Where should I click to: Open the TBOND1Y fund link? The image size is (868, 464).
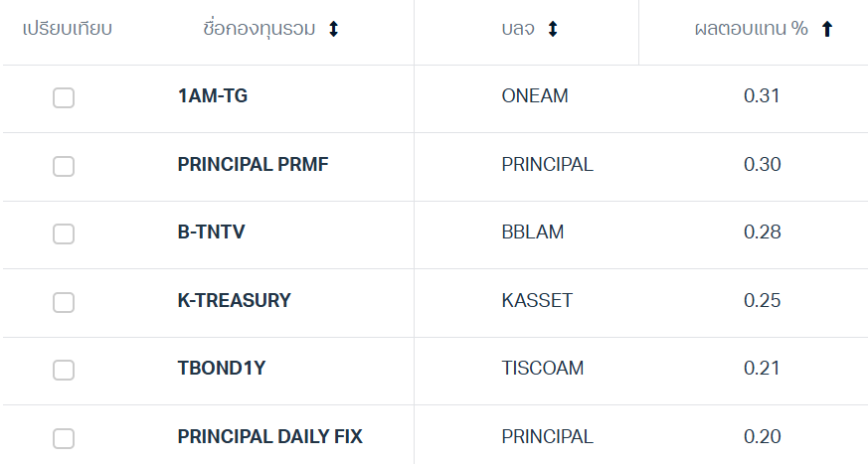click(222, 369)
